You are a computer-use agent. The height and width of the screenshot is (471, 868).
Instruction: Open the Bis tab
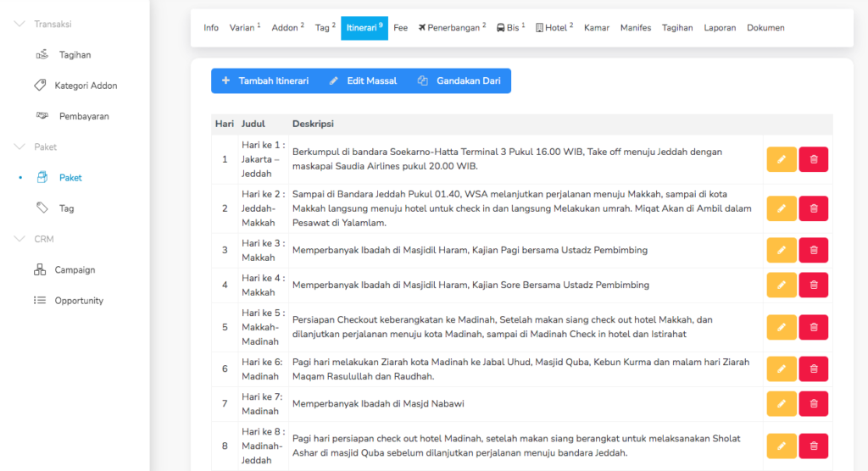(510, 28)
